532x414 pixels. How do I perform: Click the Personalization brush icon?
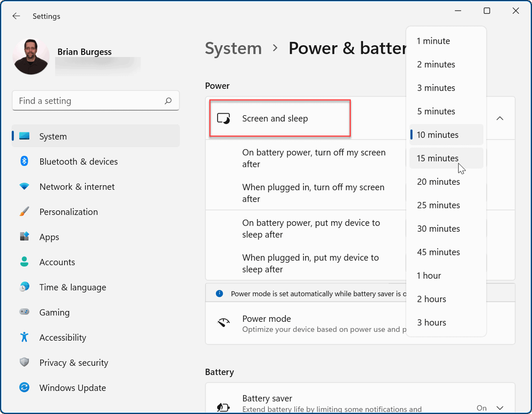[x=24, y=211]
